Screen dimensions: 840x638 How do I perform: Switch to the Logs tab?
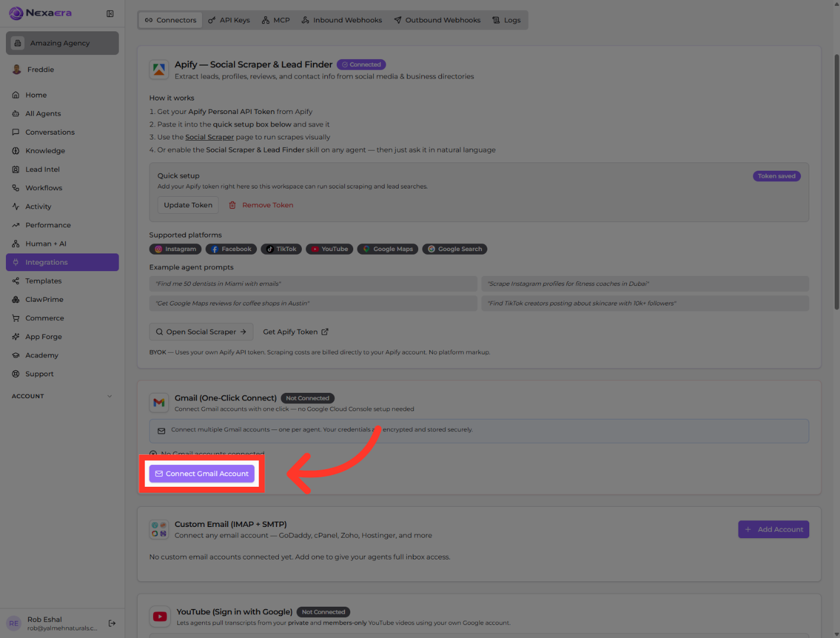pos(507,20)
